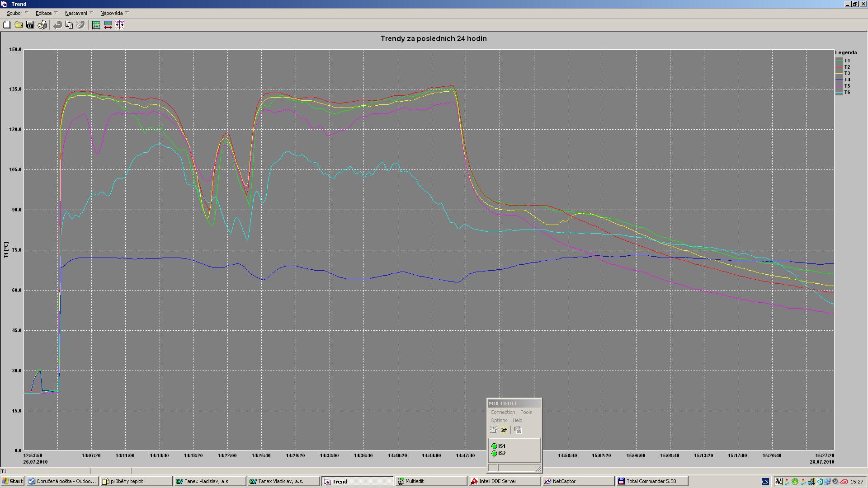Screen dimensions: 868x488
Task: Click the T4 blue legend color swatch
Action: coord(839,80)
